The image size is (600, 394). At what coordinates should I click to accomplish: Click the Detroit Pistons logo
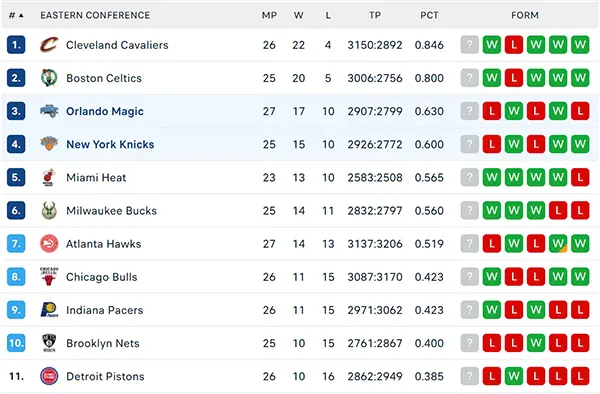pos(49,376)
